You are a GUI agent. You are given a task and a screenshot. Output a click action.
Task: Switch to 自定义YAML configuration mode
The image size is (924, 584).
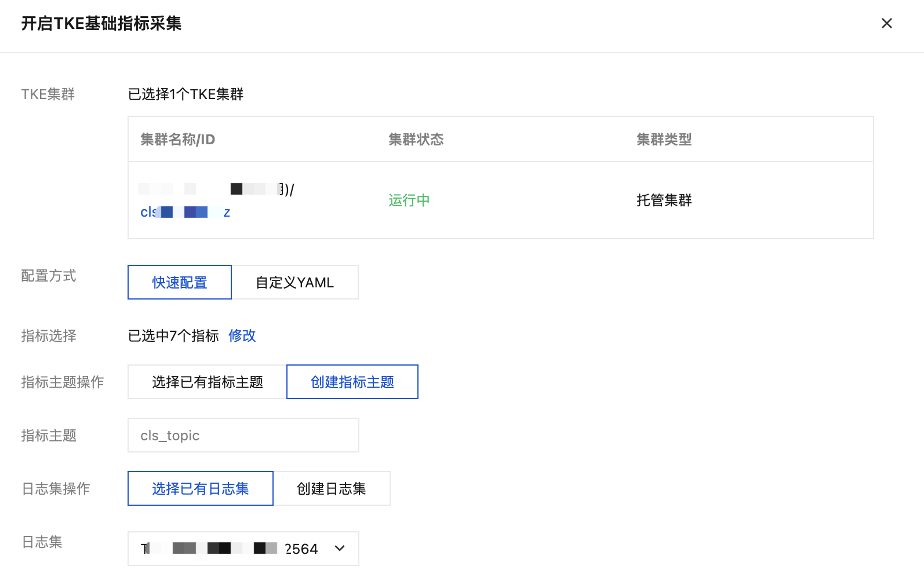point(294,282)
